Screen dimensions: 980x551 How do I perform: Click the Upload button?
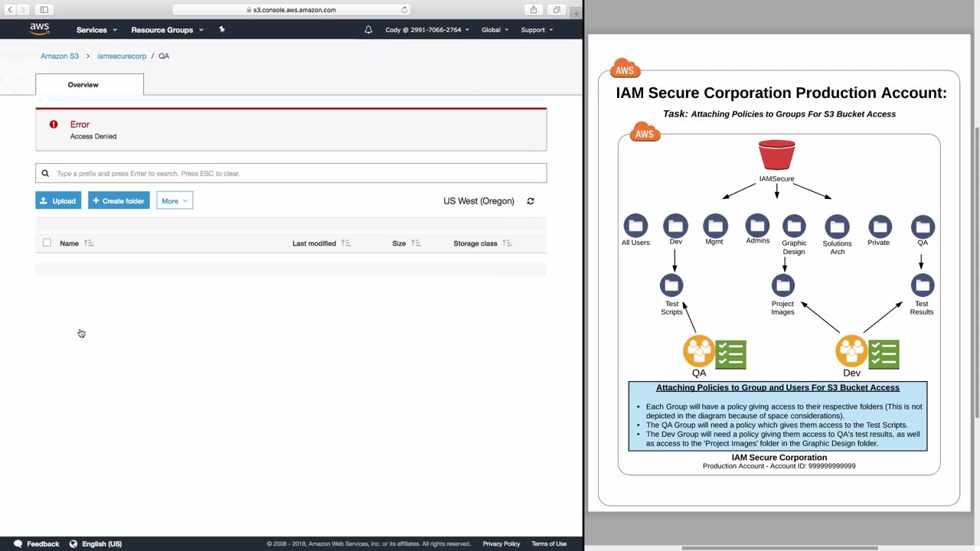(58, 201)
